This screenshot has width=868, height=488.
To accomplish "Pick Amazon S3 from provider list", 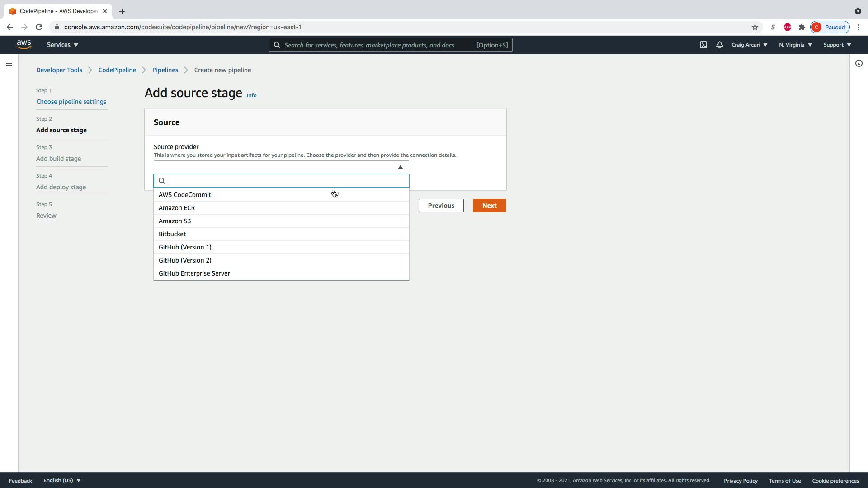I will tap(175, 221).
